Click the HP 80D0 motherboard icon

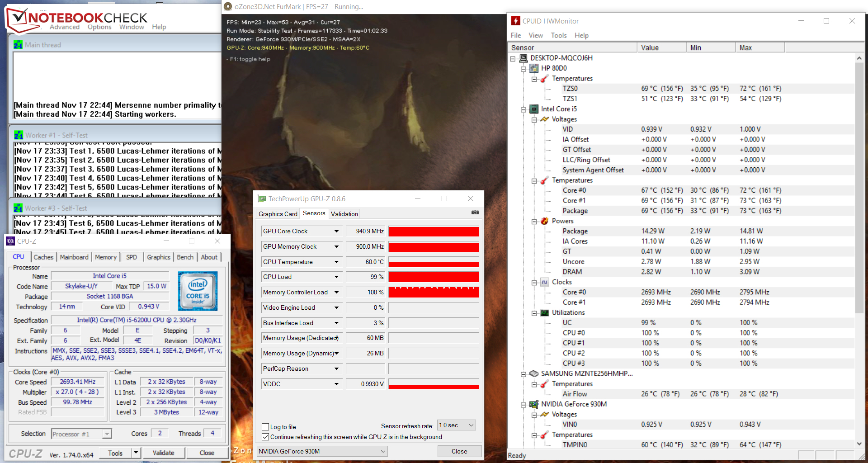pyautogui.click(x=534, y=68)
